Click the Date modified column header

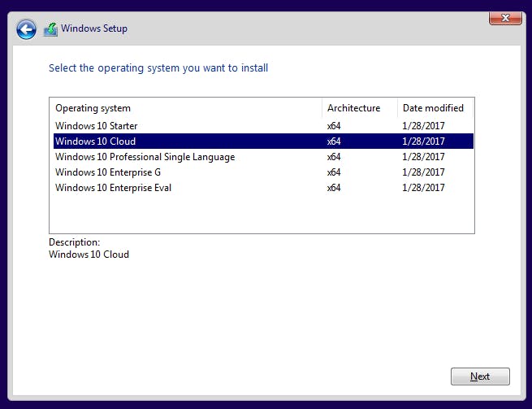[x=435, y=108]
